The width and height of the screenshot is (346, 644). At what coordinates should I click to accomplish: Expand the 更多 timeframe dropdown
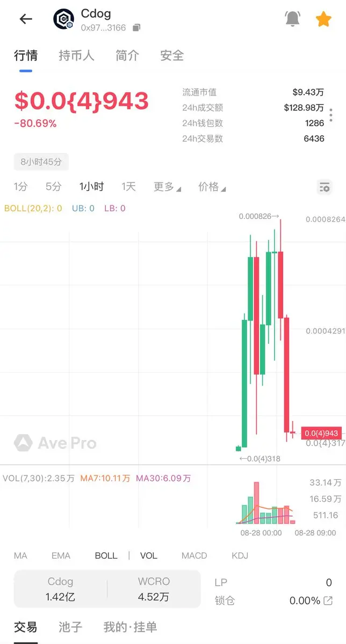point(167,187)
